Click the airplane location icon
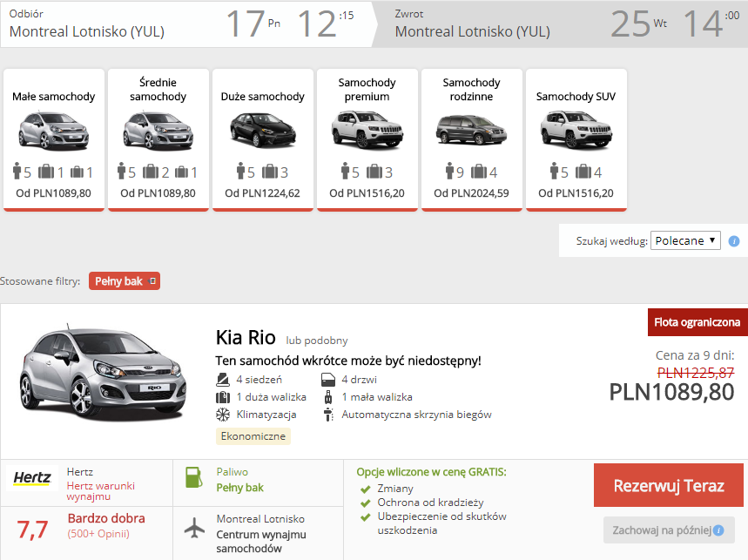The height and width of the screenshot is (560, 748). point(194,529)
